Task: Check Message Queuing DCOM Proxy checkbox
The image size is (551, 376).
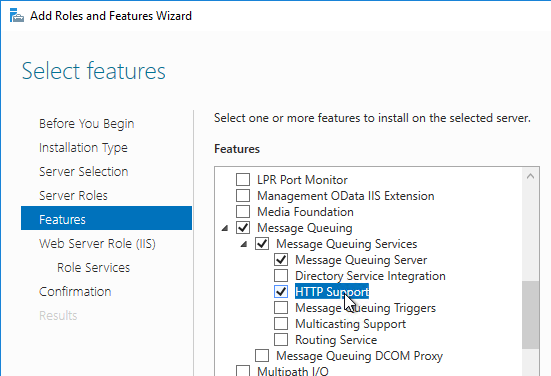Action: point(262,356)
